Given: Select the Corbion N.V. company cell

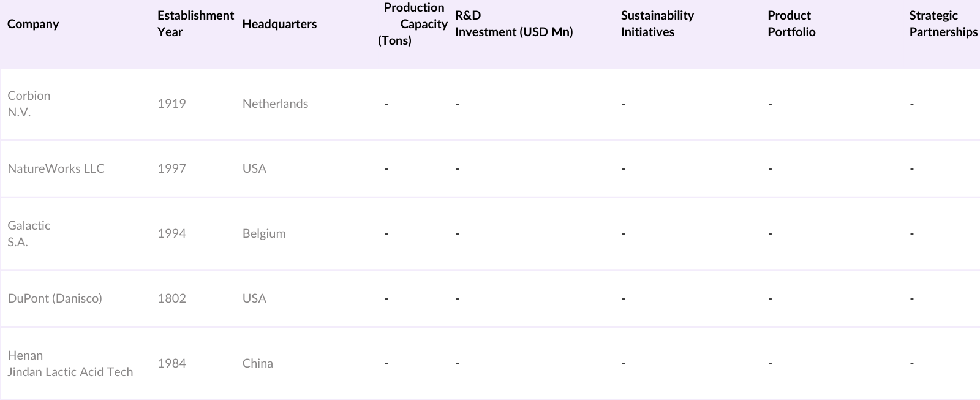Looking at the screenshot, I should click(29, 104).
